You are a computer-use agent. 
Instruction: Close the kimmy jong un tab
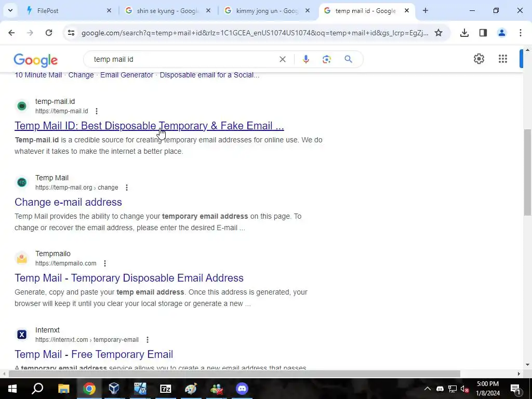pos(308,10)
